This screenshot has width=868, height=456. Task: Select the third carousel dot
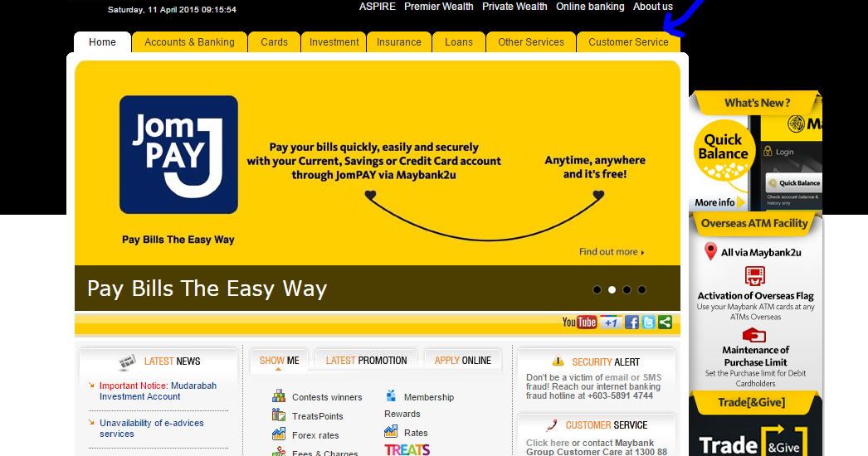pyautogui.click(x=627, y=289)
